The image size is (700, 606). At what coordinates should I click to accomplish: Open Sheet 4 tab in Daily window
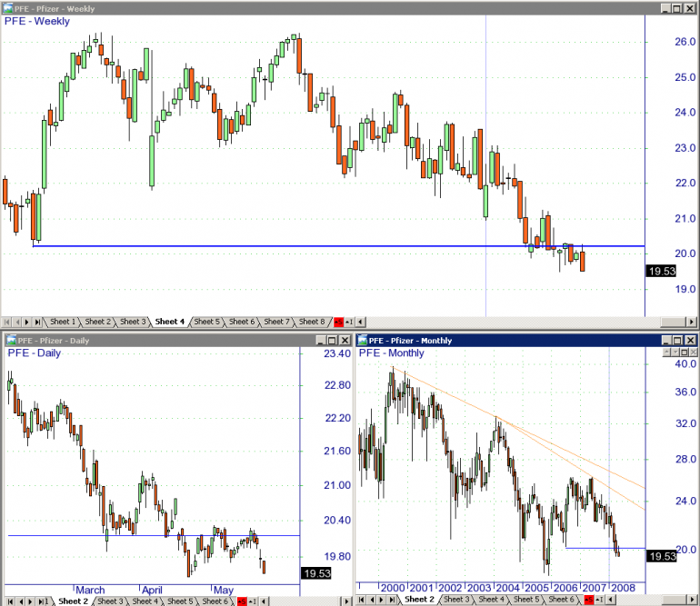tap(145, 601)
